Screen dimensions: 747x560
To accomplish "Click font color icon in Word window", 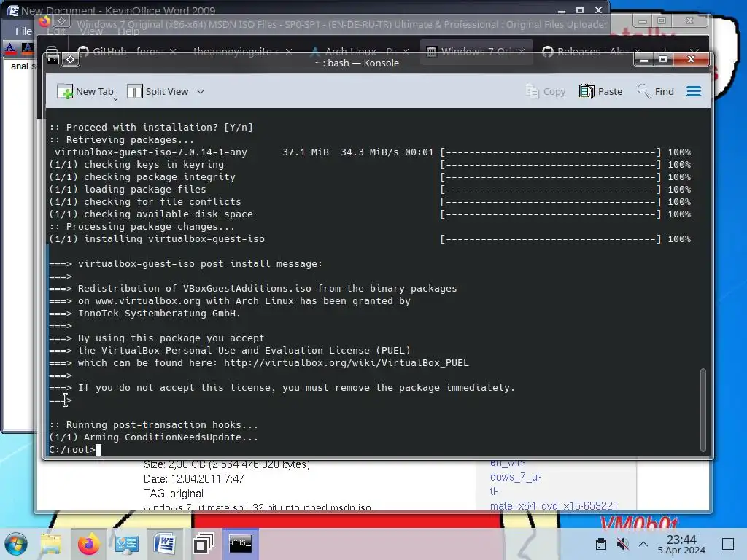I will [10, 48].
